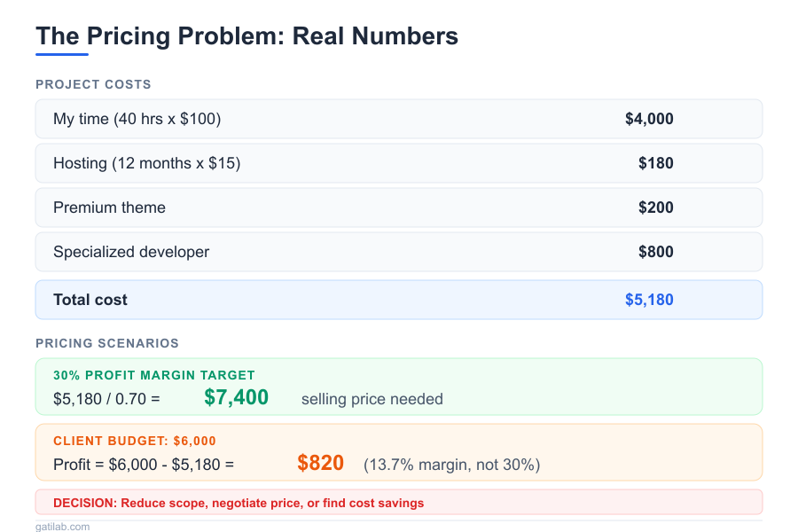Click the 'CLIENT BUDGET: $6,000' heading
798x532 pixels.
(x=135, y=441)
